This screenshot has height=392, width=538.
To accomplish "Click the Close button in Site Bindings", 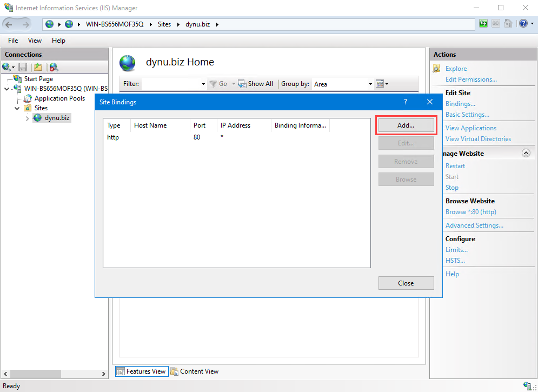I will [x=406, y=283].
